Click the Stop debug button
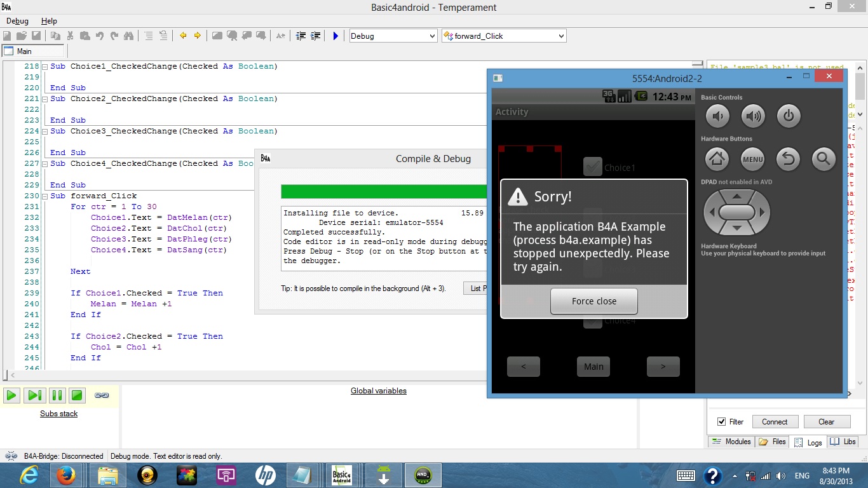868x488 pixels. [77, 395]
